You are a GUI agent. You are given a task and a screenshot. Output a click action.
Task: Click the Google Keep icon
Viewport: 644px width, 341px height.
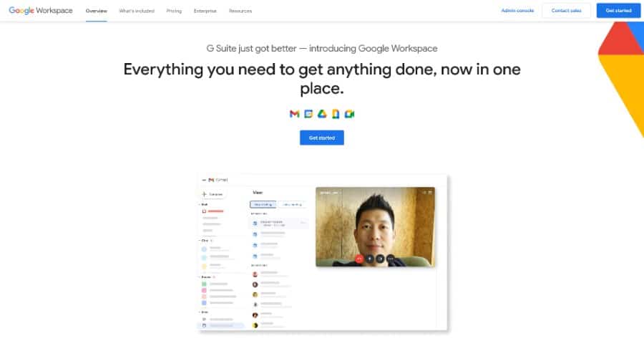[336, 114]
